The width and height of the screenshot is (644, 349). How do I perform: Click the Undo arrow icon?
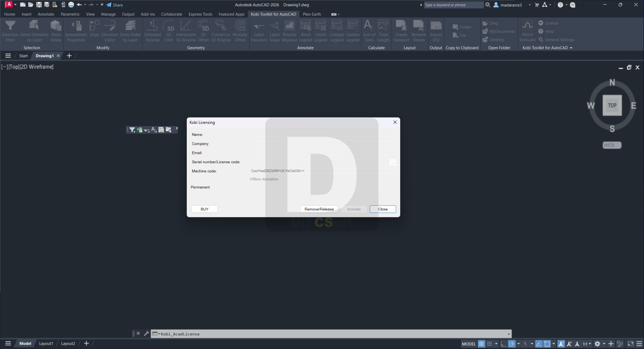pyautogui.click(x=79, y=5)
